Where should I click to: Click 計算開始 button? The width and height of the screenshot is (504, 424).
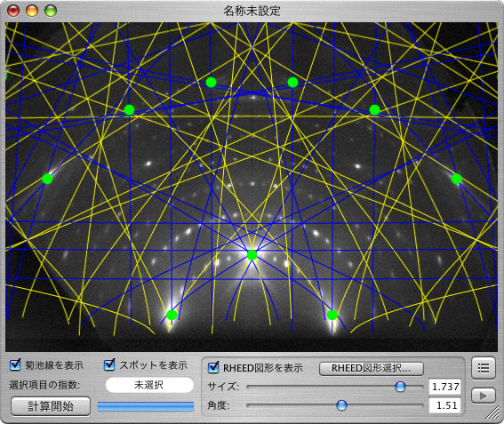(x=51, y=406)
